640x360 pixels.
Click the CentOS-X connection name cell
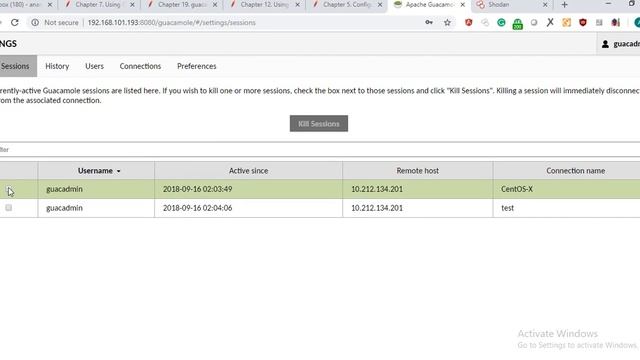(x=567, y=189)
